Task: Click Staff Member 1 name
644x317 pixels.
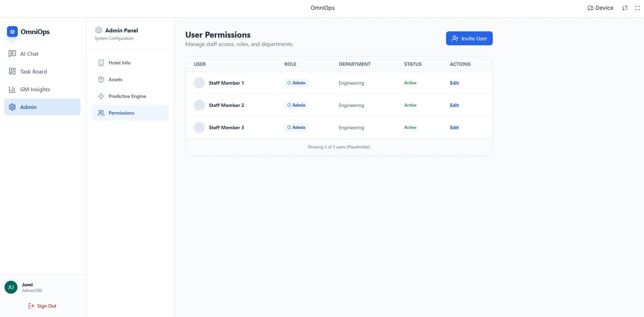Action: pyautogui.click(x=226, y=83)
